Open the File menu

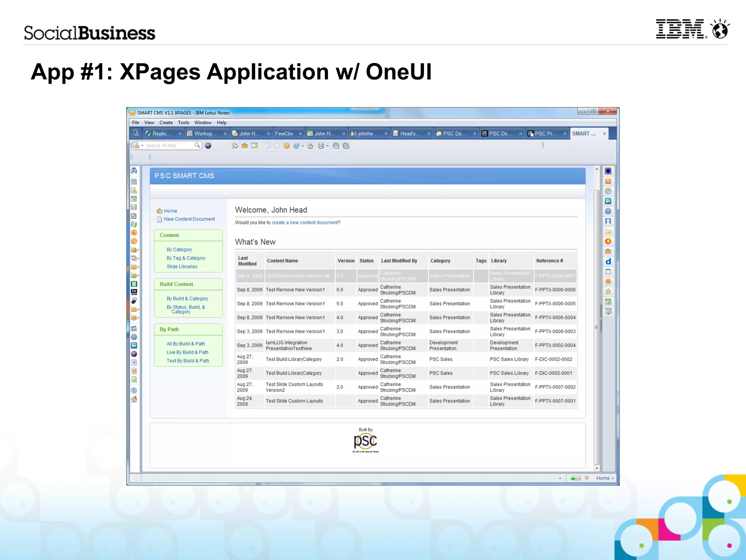(x=136, y=123)
